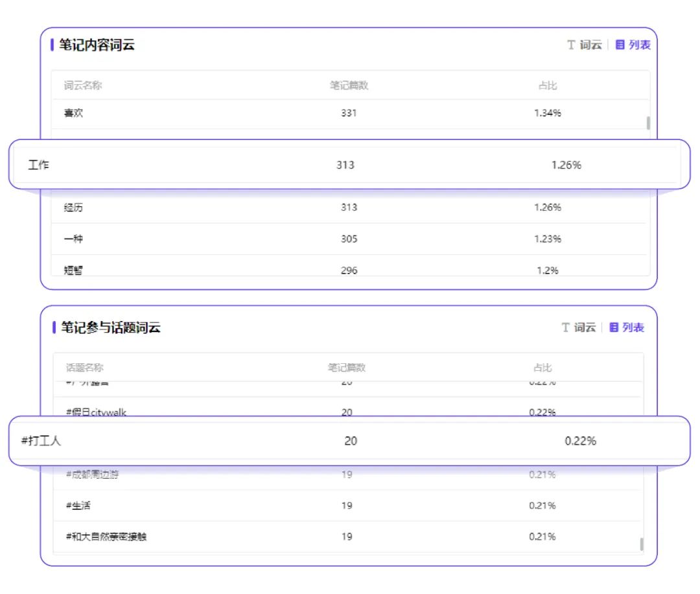Click the T icon in topic word cloud panel
The height and width of the screenshot is (594, 700).
pyautogui.click(x=565, y=327)
